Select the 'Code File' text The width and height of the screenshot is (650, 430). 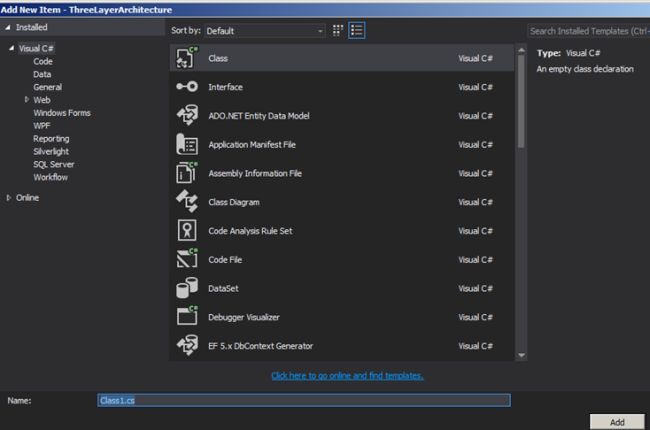point(225,260)
